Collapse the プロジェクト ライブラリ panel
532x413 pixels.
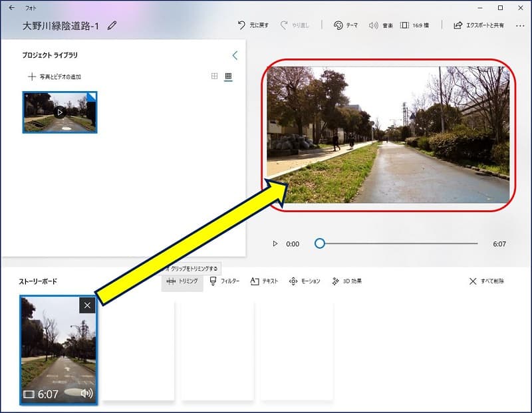pyautogui.click(x=234, y=55)
